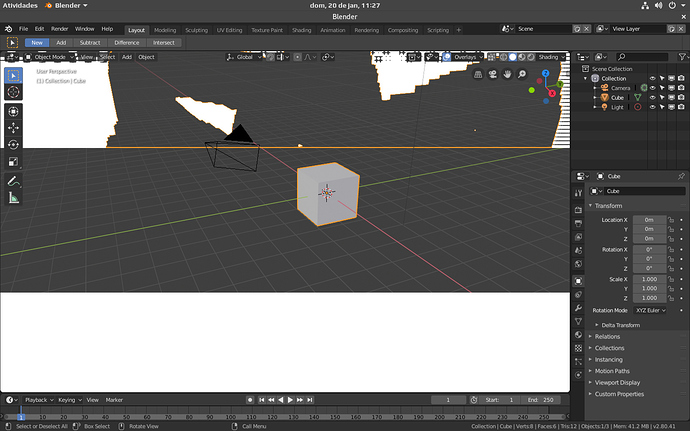Switch to the Sculpting workspace tab
This screenshot has height=431, width=690.
click(196, 30)
